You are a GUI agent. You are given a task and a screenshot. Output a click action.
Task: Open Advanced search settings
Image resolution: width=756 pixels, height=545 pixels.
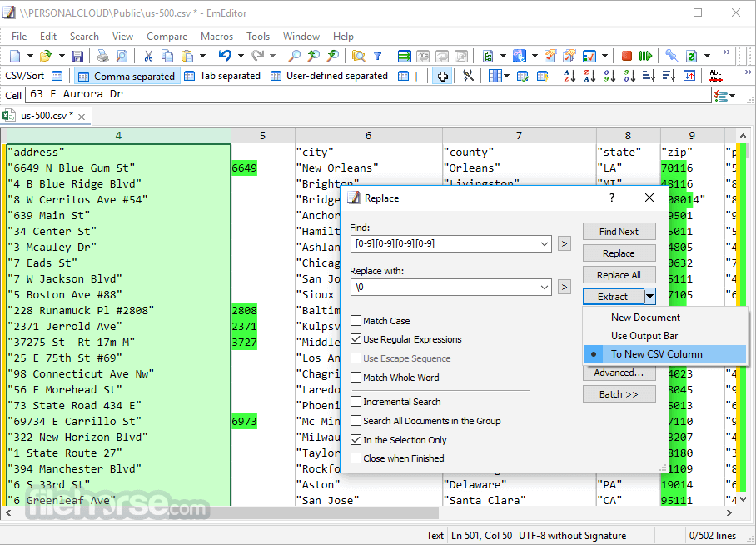click(619, 372)
